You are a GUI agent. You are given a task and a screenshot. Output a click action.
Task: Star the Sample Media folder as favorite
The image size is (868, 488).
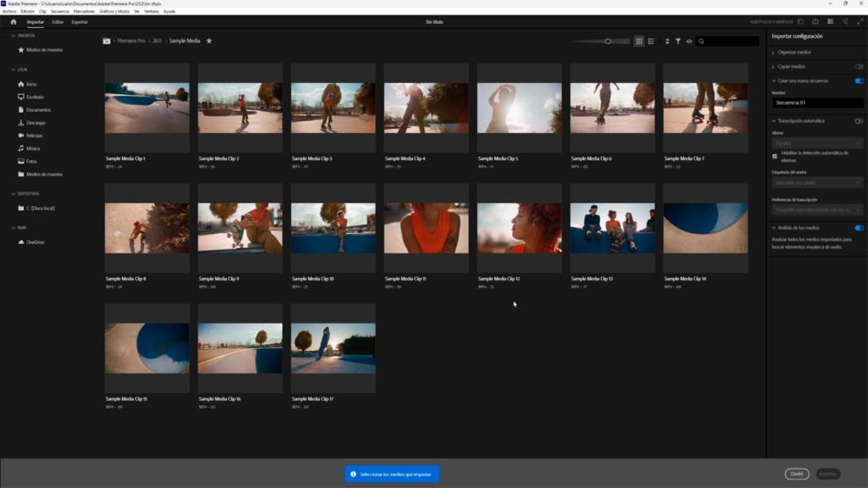pos(209,39)
